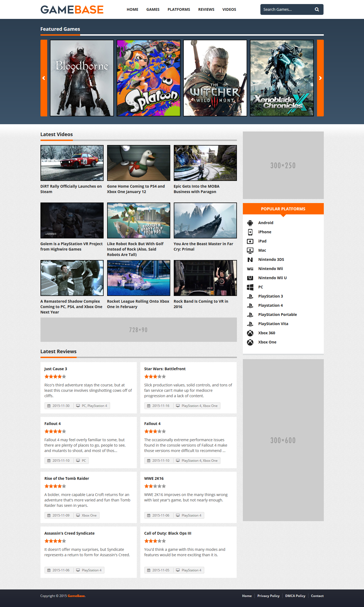Select PlayStation Vita platform link
The image size is (364, 607).
pos(273,324)
